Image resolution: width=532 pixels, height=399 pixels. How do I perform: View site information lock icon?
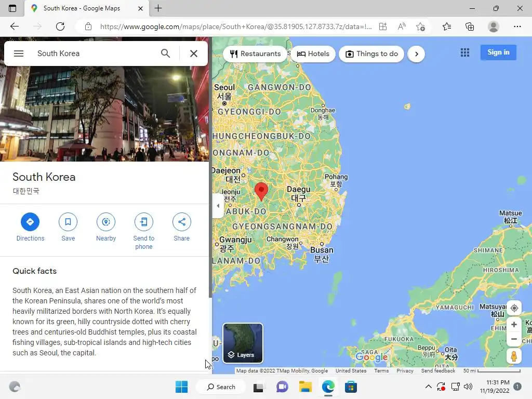(x=88, y=26)
